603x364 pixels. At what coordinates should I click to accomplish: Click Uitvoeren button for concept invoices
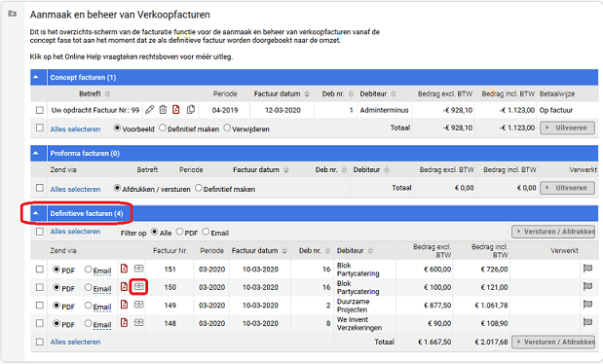pos(567,127)
